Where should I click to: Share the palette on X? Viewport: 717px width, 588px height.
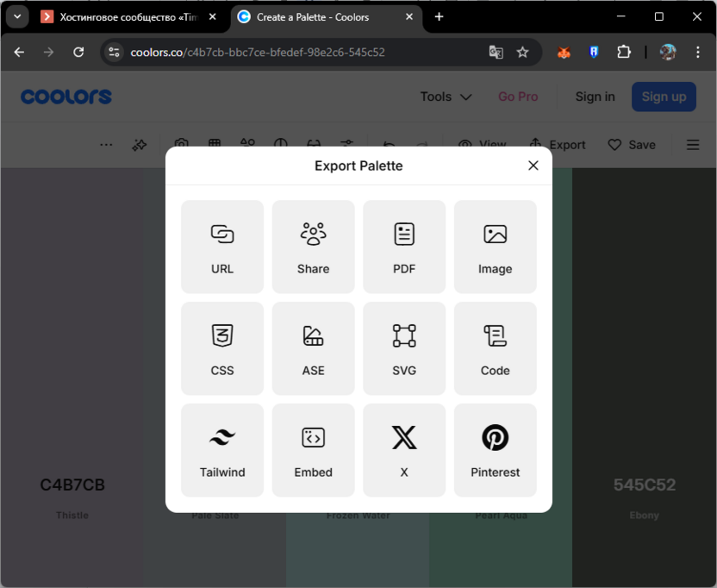coord(404,450)
